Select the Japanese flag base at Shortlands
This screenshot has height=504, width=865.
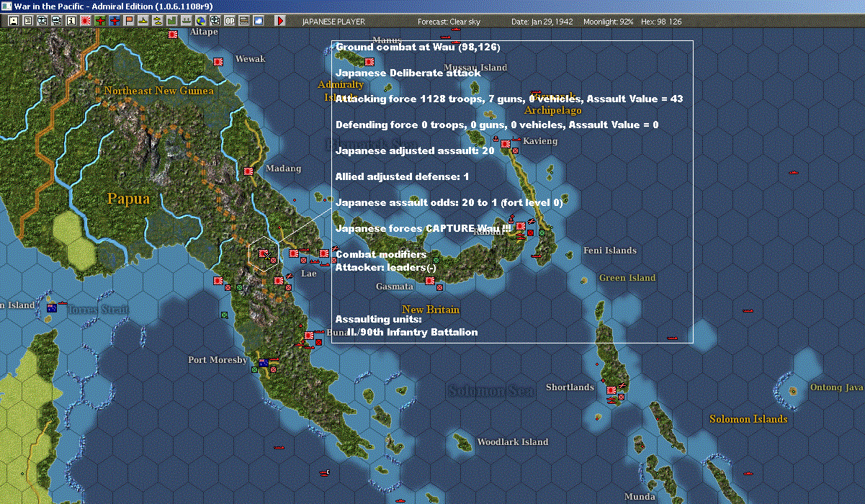tap(611, 390)
